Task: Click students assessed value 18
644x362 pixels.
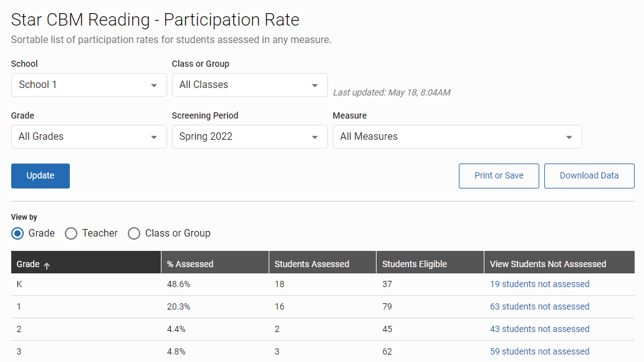Action: (x=279, y=284)
